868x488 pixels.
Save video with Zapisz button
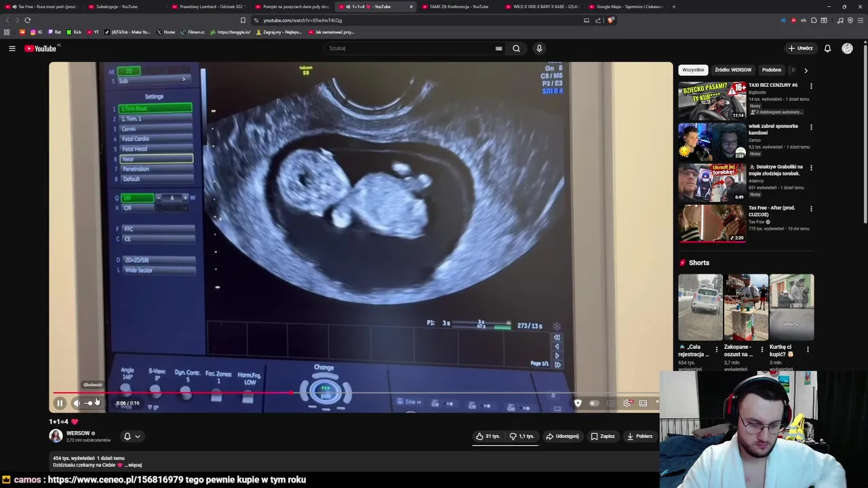(603, 436)
